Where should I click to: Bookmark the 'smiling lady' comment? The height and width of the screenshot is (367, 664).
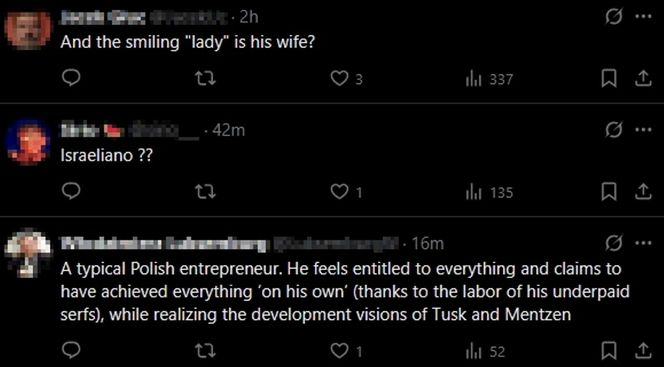[x=609, y=79]
